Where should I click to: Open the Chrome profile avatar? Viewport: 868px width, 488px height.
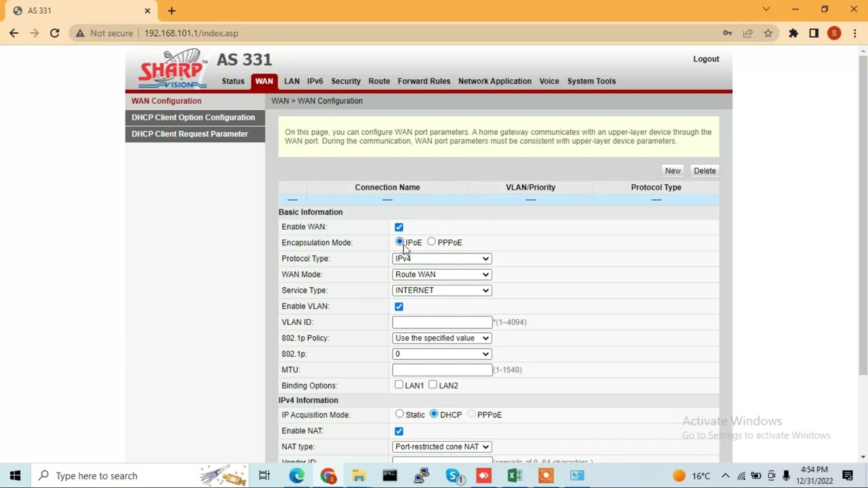coord(834,33)
